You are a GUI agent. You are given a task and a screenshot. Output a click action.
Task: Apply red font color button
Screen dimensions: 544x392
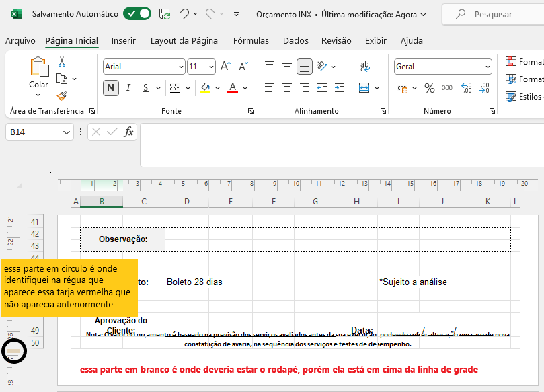tap(233, 88)
